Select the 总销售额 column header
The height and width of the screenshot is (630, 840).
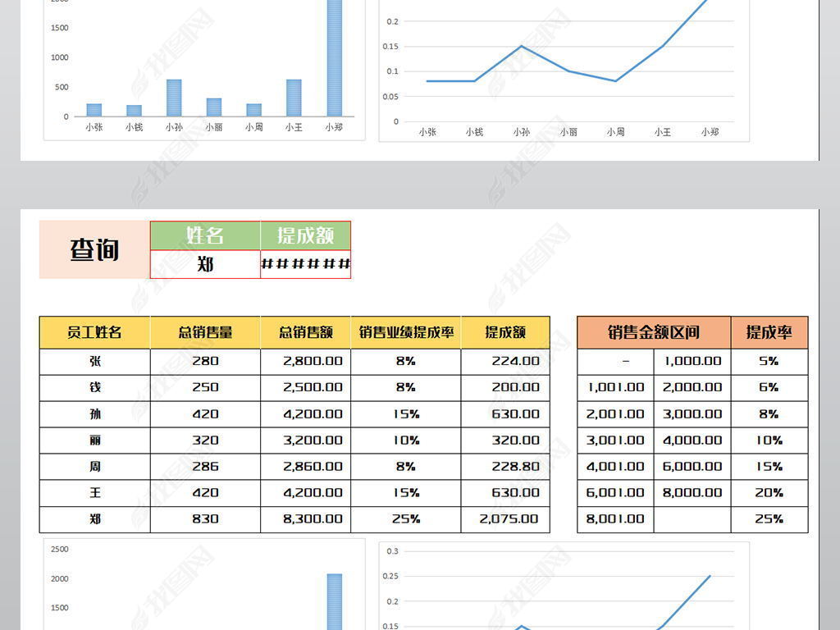[x=305, y=332]
